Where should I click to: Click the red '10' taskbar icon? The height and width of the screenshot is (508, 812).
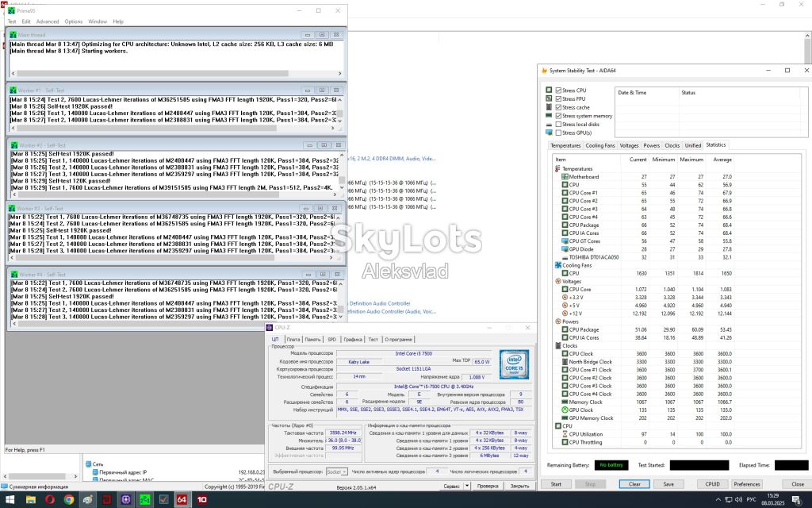click(x=201, y=500)
